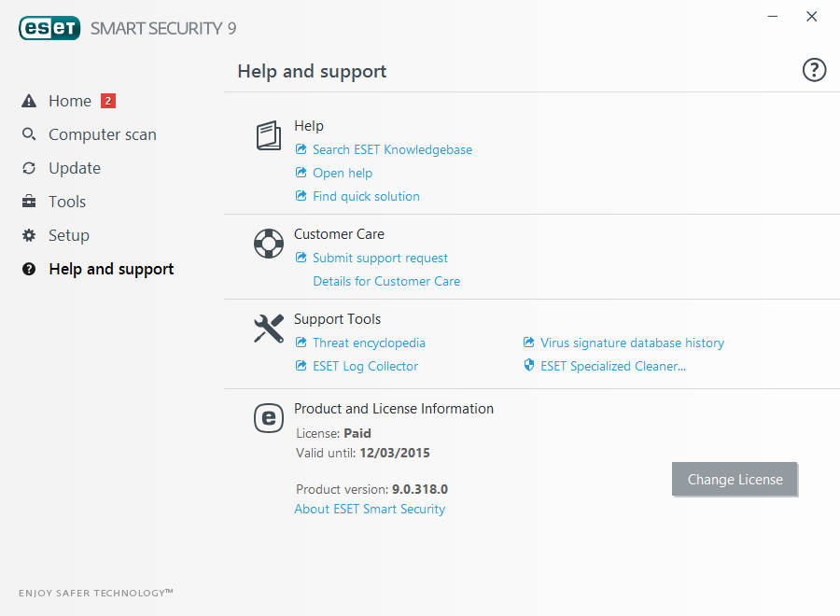
Task: Click the Customer Care lifebuoy icon
Action: (x=269, y=244)
